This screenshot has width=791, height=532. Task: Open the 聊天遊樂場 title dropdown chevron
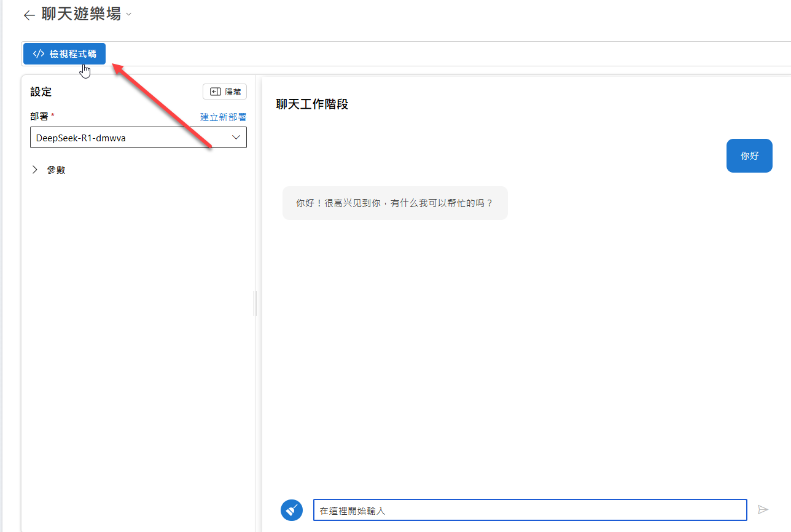coord(128,15)
